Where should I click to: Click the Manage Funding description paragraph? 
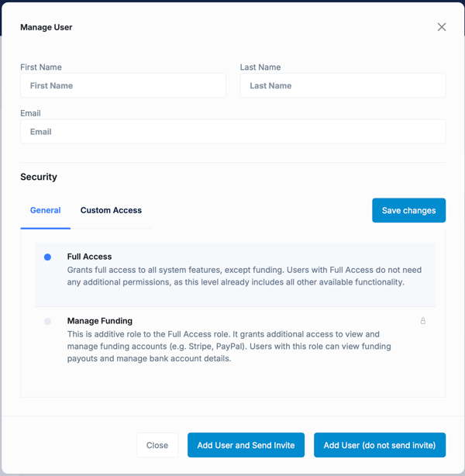click(x=229, y=347)
